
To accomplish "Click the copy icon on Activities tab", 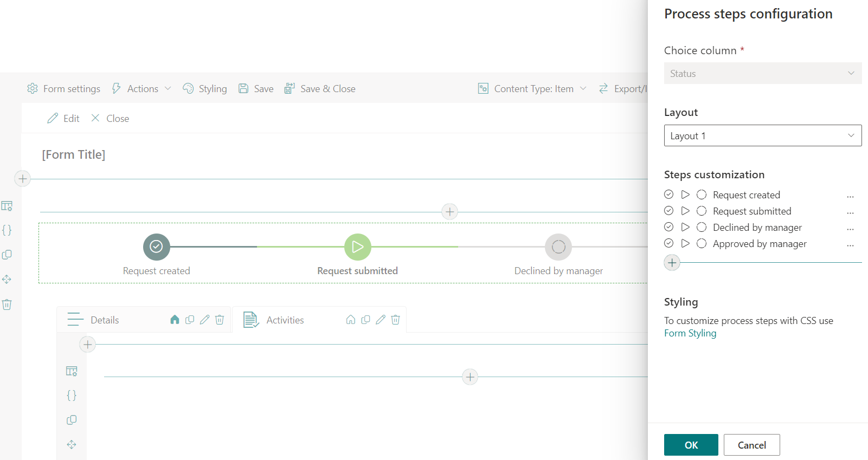I will pos(365,320).
